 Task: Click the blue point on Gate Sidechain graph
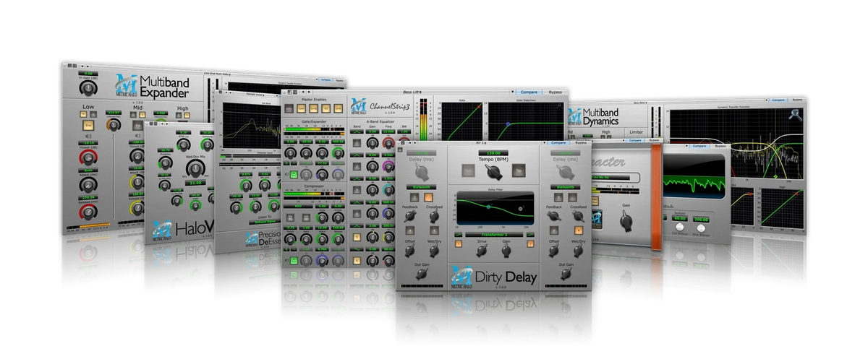(x=507, y=124)
